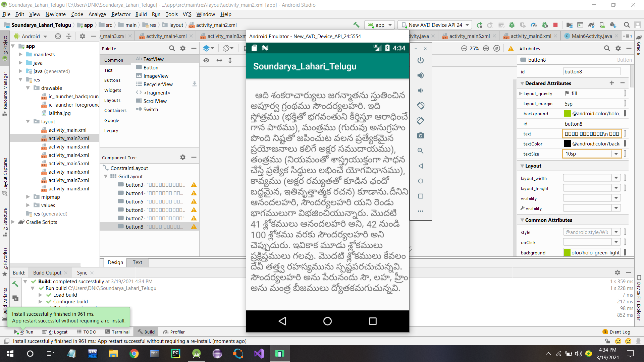
Task: Add a declared attribute with the plus button
Action: tap(612, 83)
